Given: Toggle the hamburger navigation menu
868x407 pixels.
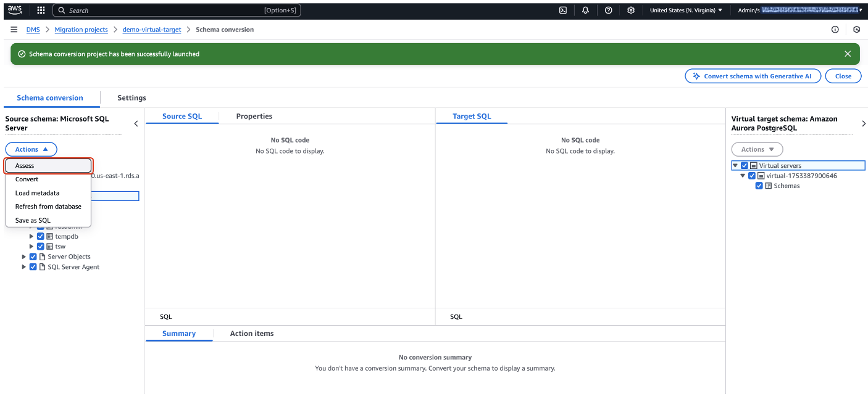Looking at the screenshot, I should point(14,30).
